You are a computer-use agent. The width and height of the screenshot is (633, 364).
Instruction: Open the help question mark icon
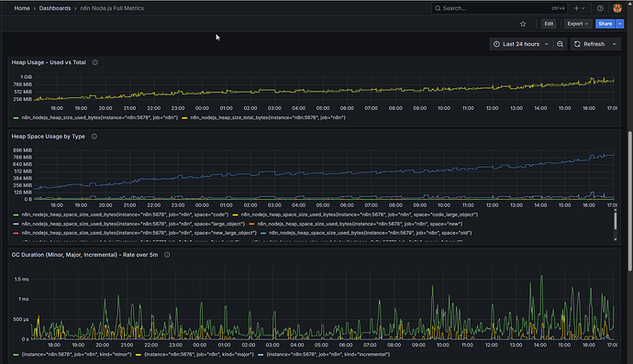point(600,8)
